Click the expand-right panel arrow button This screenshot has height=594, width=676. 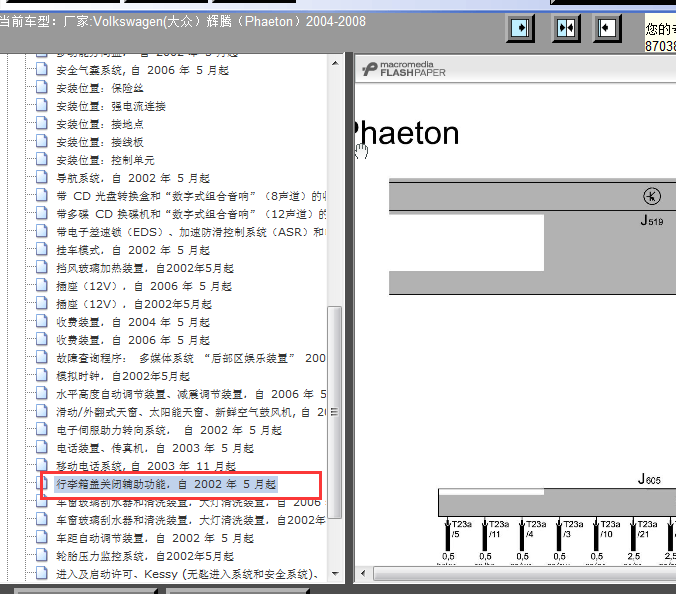[x=520, y=28]
